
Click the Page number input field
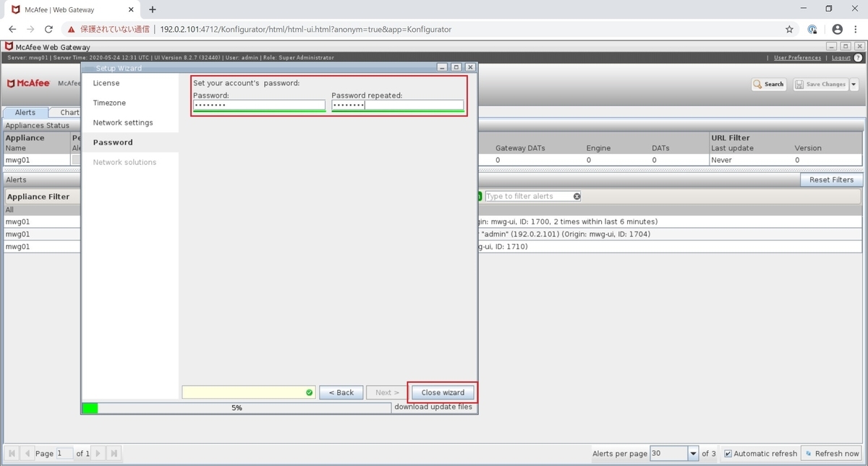pyautogui.click(x=64, y=454)
